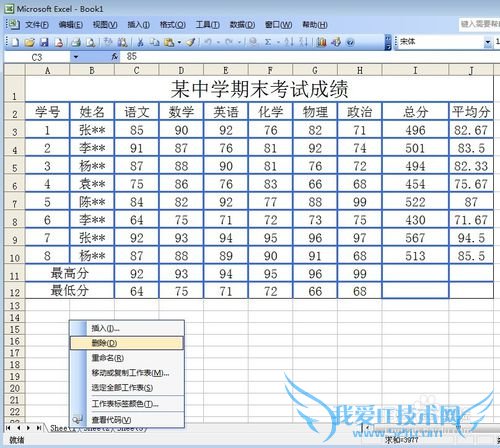The width and height of the screenshot is (500, 448).
Task: Go to next sheet tab arrow
Action: click(x=28, y=428)
